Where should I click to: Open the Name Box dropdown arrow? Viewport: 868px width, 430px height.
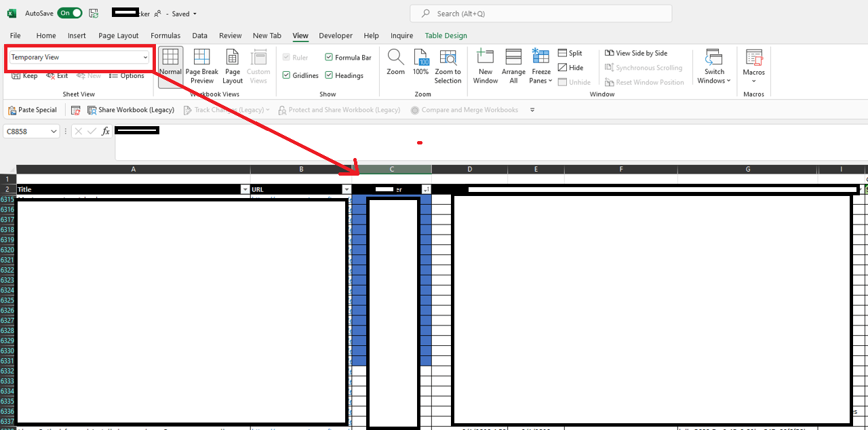[x=54, y=132]
